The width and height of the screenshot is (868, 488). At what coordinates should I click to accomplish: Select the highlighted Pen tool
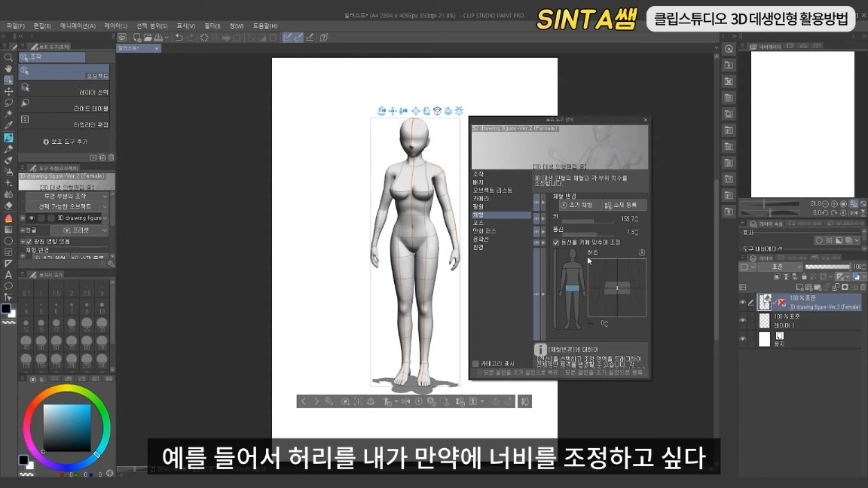point(8,138)
